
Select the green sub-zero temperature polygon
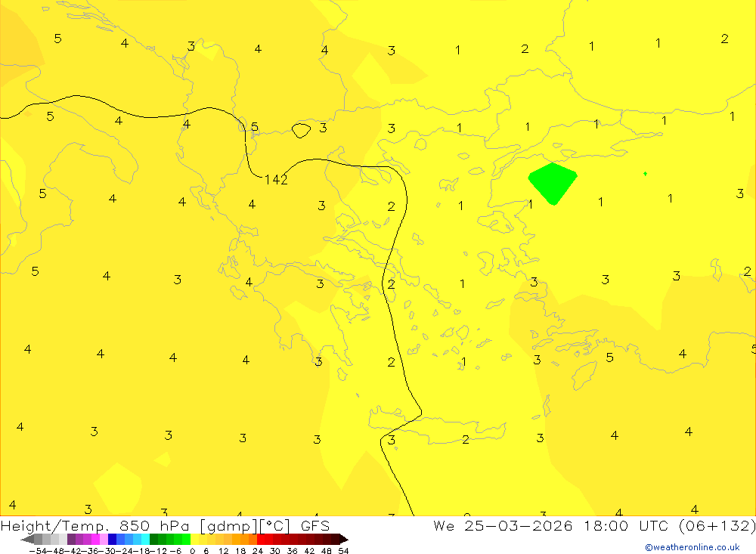(x=553, y=184)
